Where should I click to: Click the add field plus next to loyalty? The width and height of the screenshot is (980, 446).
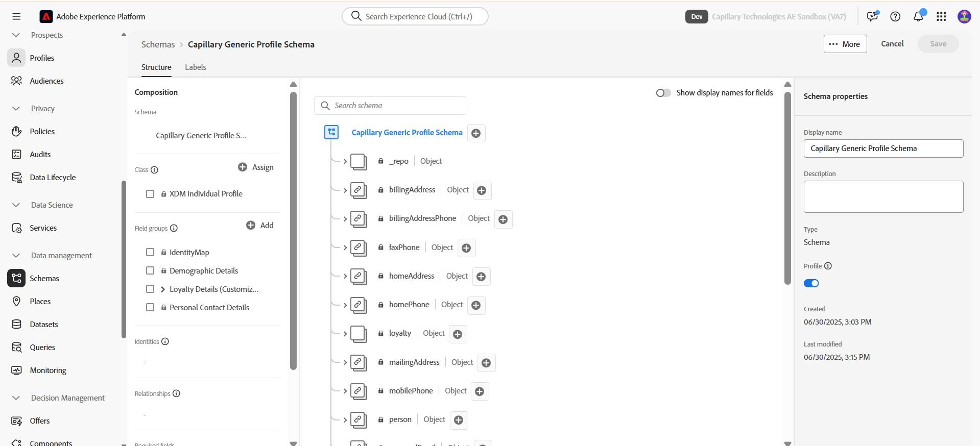coord(458,334)
